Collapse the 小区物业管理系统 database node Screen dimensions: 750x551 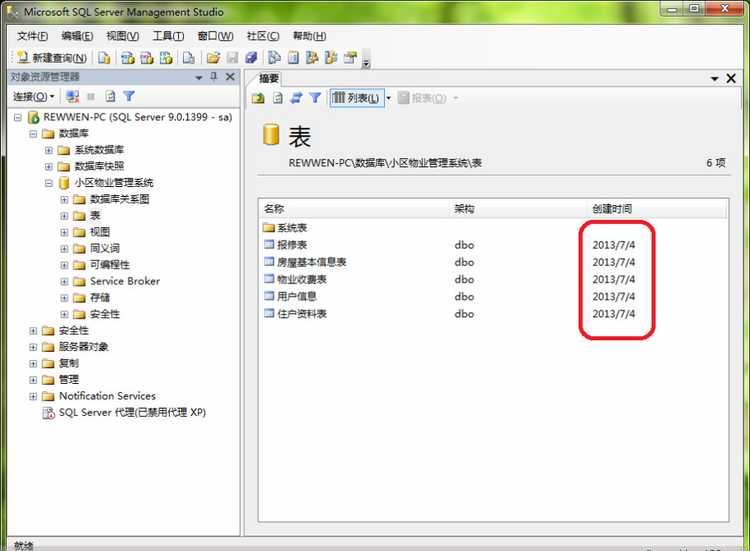pos(49,183)
